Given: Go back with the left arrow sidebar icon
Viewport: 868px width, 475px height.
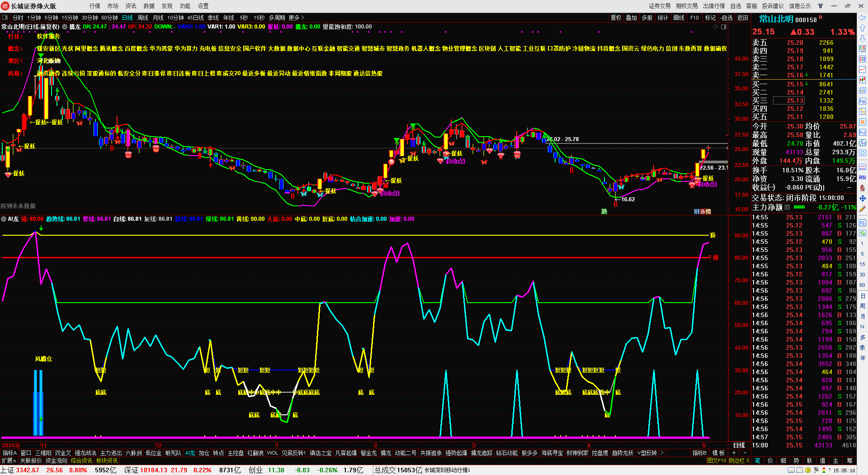Looking at the screenshot, I should 863,18.
